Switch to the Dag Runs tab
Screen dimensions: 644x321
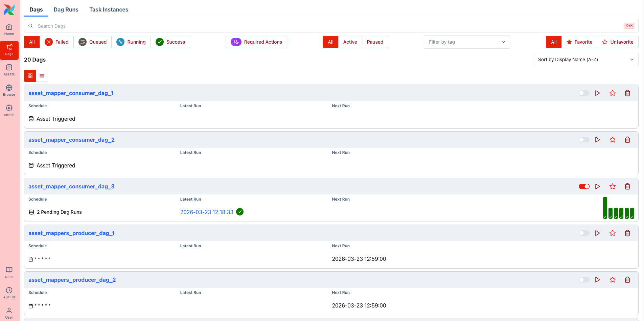pos(66,9)
